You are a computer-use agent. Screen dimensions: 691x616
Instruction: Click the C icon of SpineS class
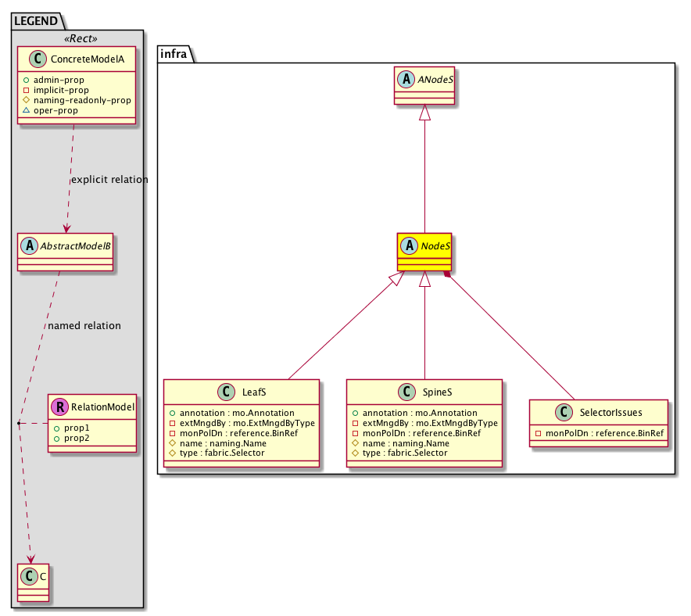tap(406, 392)
